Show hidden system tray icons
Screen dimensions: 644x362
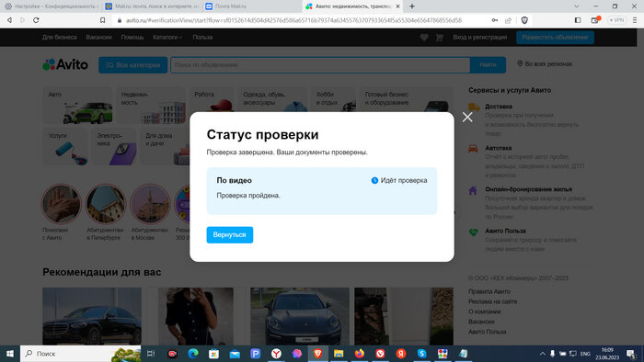[542, 354]
